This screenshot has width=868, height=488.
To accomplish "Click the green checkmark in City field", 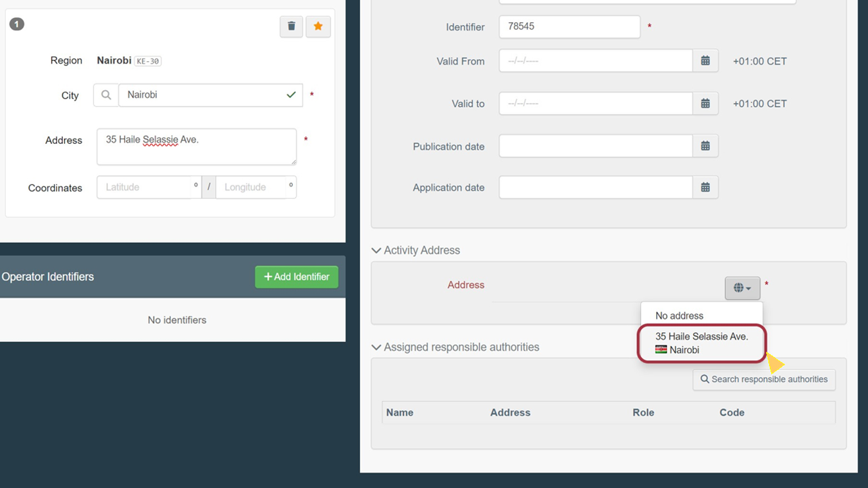I will [291, 95].
